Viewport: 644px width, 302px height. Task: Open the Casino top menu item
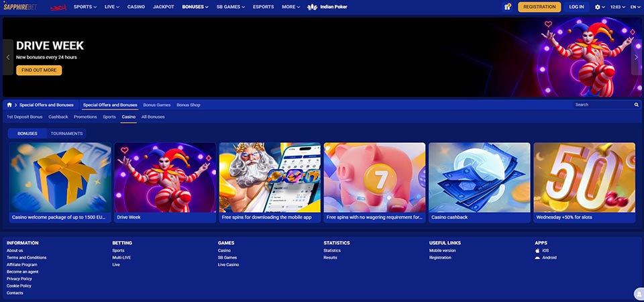(x=136, y=7)
